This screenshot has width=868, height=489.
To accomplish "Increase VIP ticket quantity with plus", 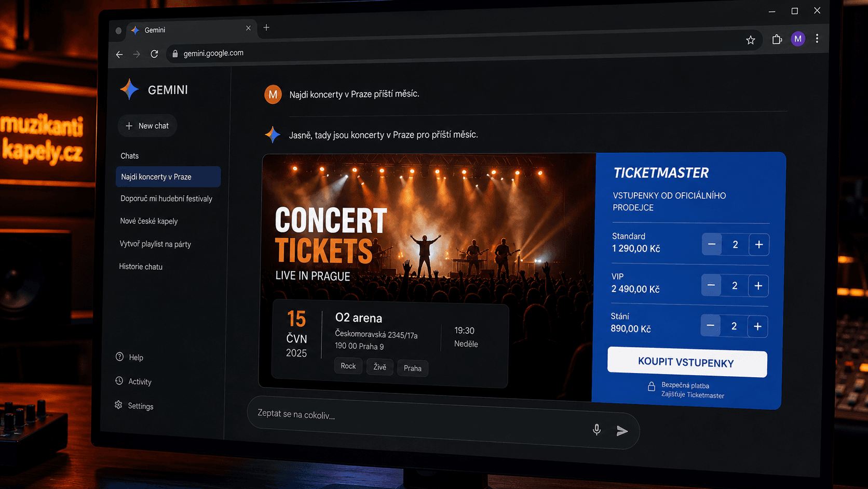I will click(x=758, y=285).
